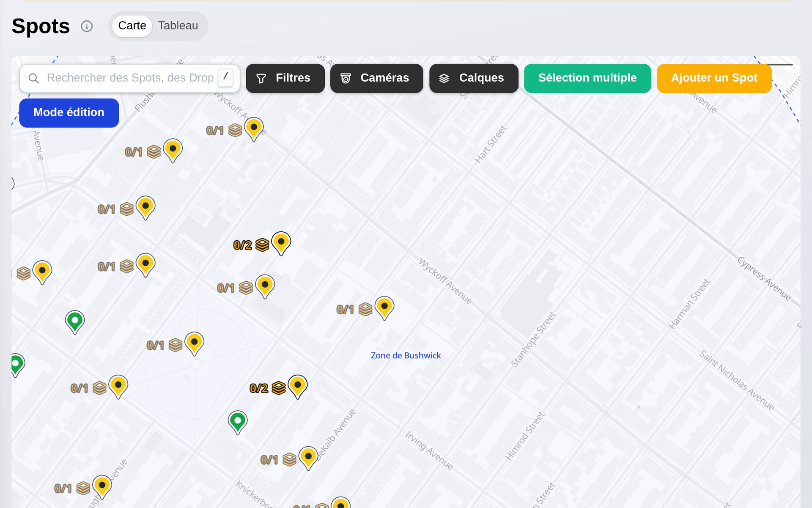812x508 pixels.
Task: Click the camera icon in Caméras
Action: [346, 78]
